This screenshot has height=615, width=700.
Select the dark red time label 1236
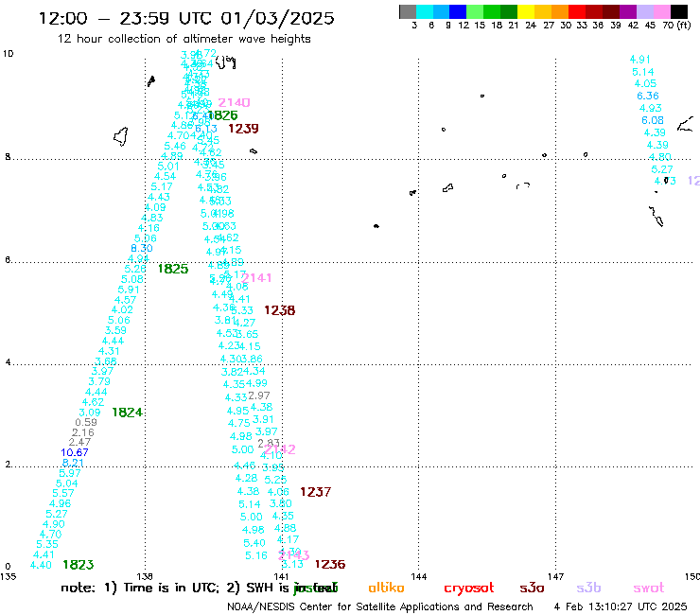click(330, 565)
